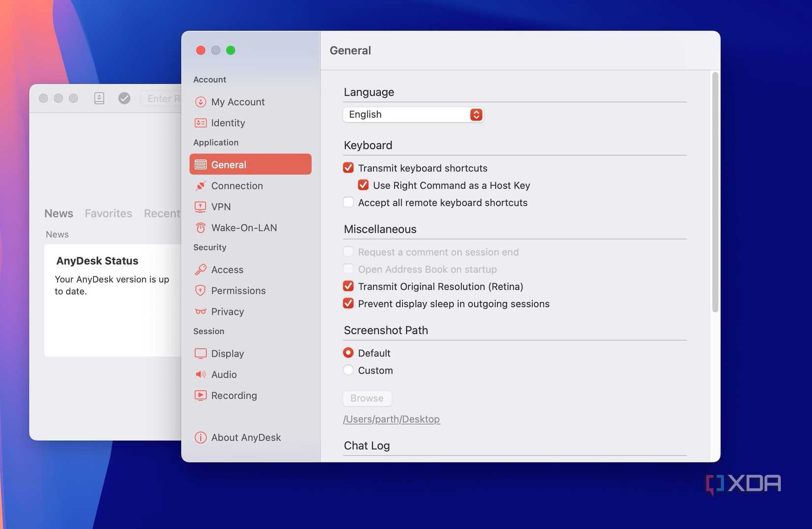This screenshot has height=529, width=812.
Task: Open the /Users/parth/Desktop path link
Action: [x=392, y=419]
